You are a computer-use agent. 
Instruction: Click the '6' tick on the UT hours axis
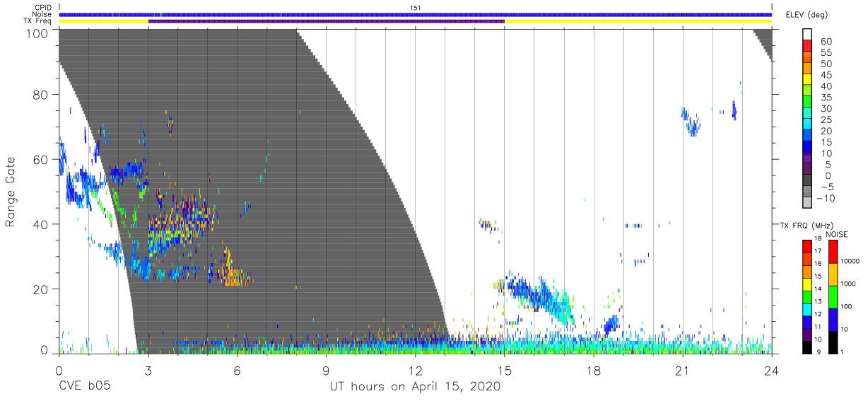[x=237, y=371]
